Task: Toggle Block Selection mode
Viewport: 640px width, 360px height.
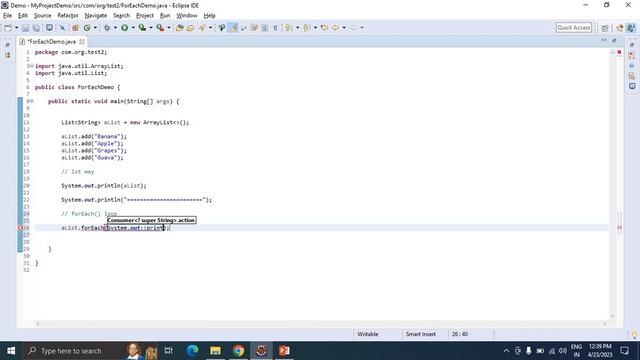Action: 264,28
